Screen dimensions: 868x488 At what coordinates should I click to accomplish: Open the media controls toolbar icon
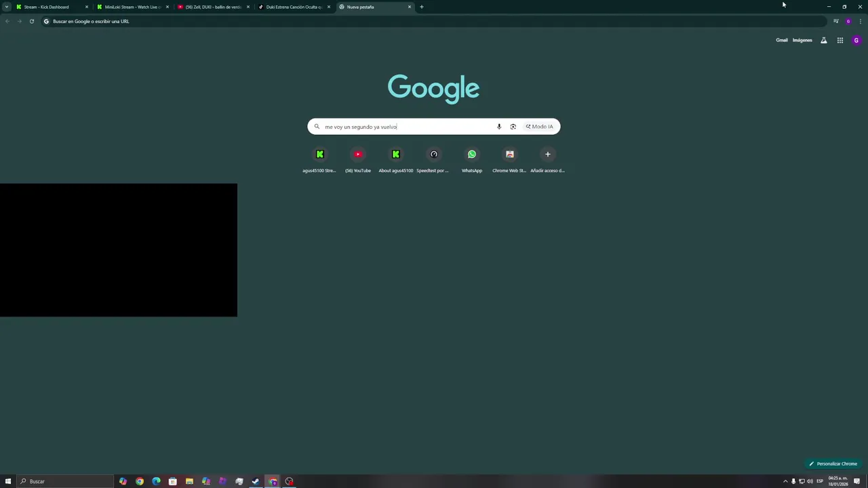click(x=836, y=21)
